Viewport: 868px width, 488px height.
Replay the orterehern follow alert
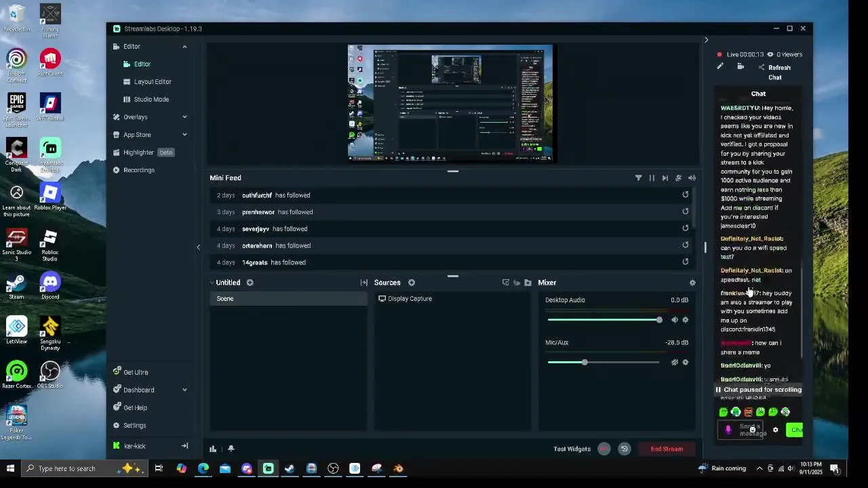[686, 245]
